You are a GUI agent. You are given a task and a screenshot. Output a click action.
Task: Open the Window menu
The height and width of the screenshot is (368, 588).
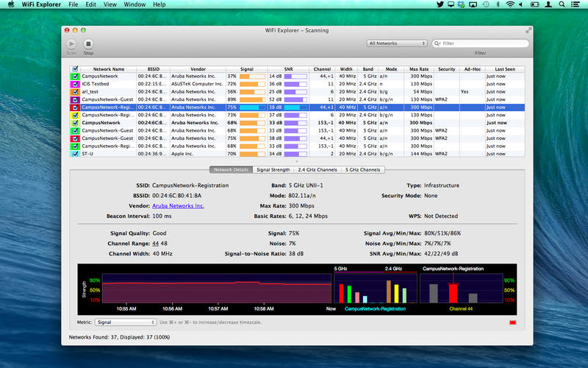pyautogui.click(x=135, y=4)
